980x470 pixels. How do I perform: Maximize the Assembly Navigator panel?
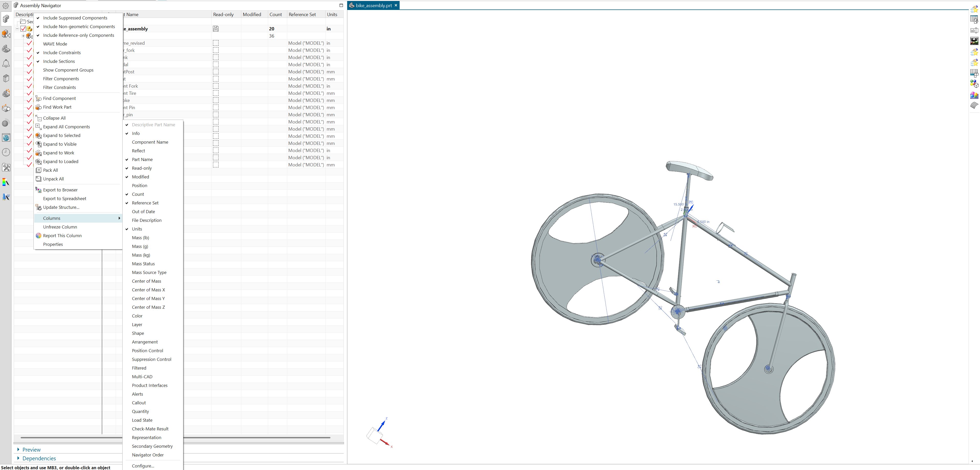(x=341, y=5)
